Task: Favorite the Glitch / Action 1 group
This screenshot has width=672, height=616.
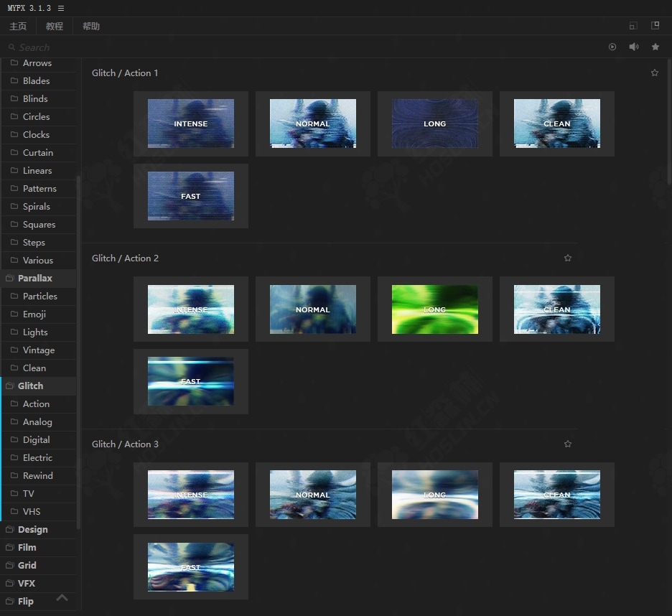Action: [x=654, y=73]
